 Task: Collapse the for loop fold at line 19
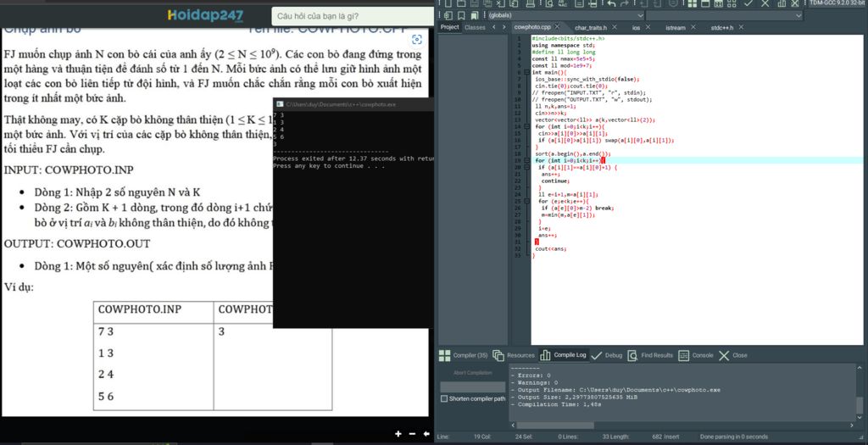coord(527,160)
